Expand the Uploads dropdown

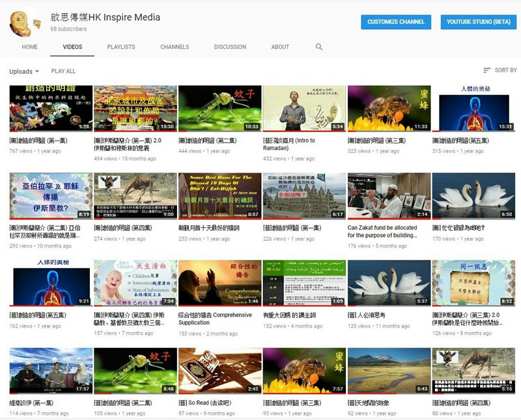24,72
